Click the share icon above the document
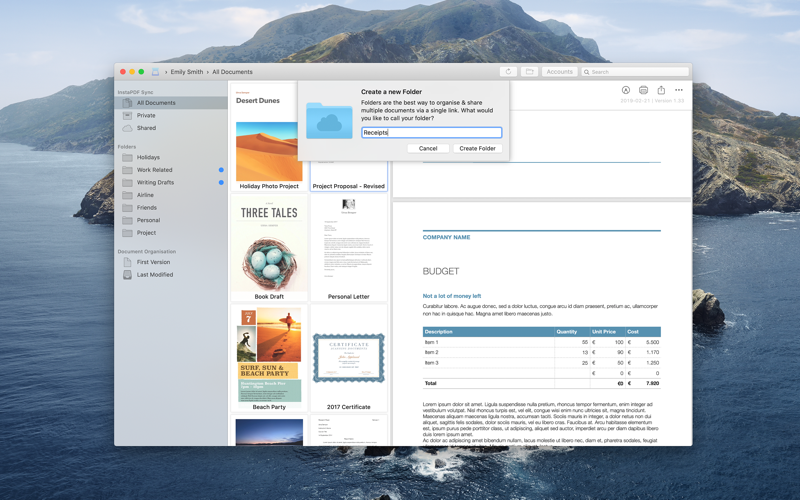This screenshot has height=500, width=800. (x=661, y=90)
